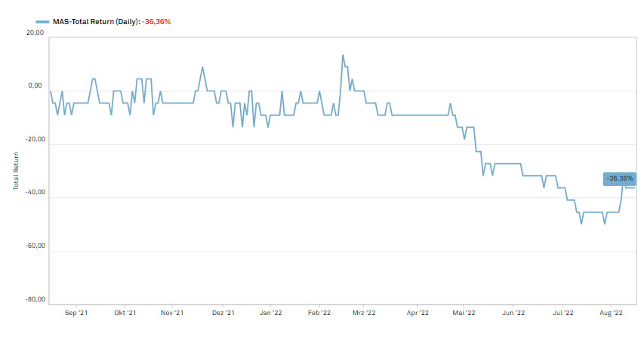This screenshot has width=644, height=337.
Task: Click the Aug '22 x-axis label
Action: [611, 313]
